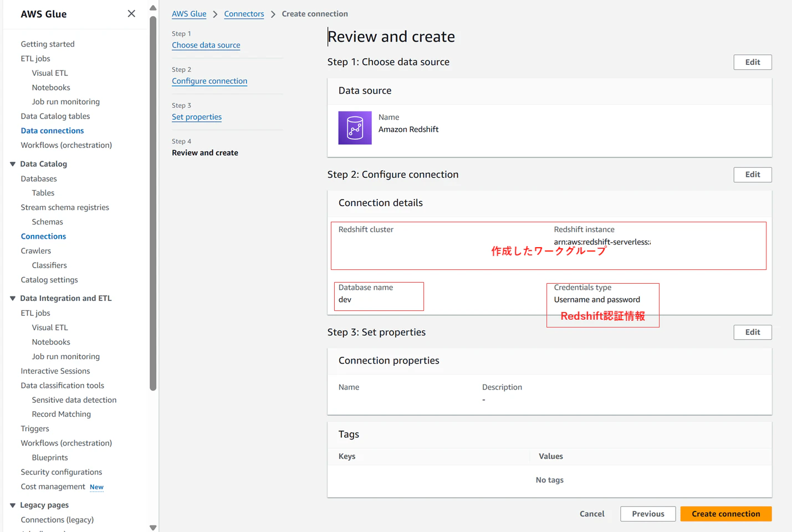792x532 pixels.
Task: Open AWS Glue breadcrumb link
Action: 189,14
